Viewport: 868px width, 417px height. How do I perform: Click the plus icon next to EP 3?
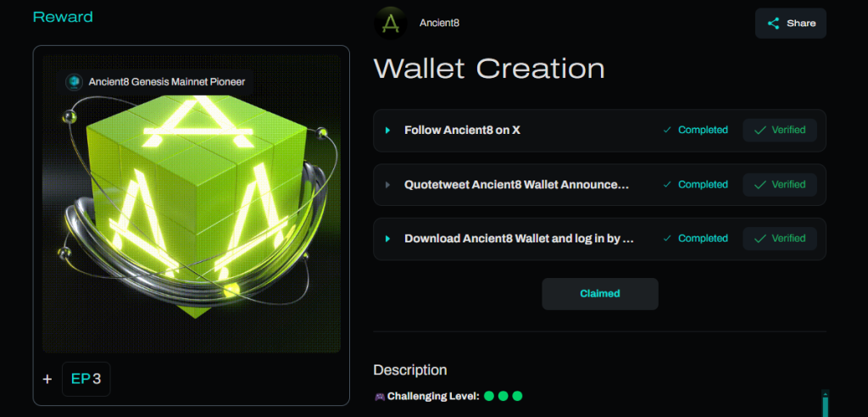click(x=47, y=380)
